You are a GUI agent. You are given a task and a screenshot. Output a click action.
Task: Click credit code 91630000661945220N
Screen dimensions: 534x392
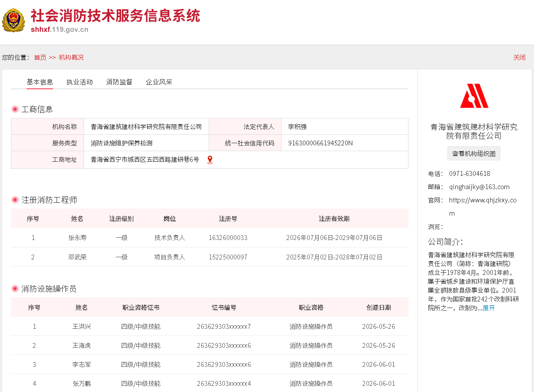point(320,143)
